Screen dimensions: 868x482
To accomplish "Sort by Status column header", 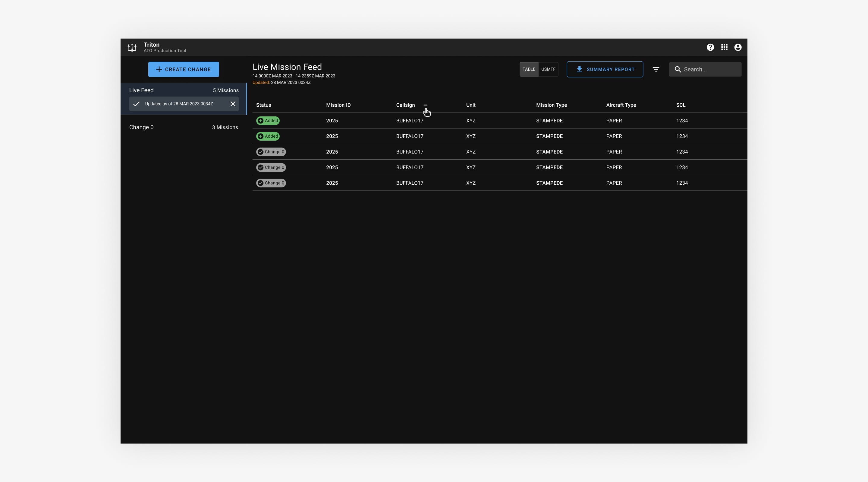I will pos(263,105).
